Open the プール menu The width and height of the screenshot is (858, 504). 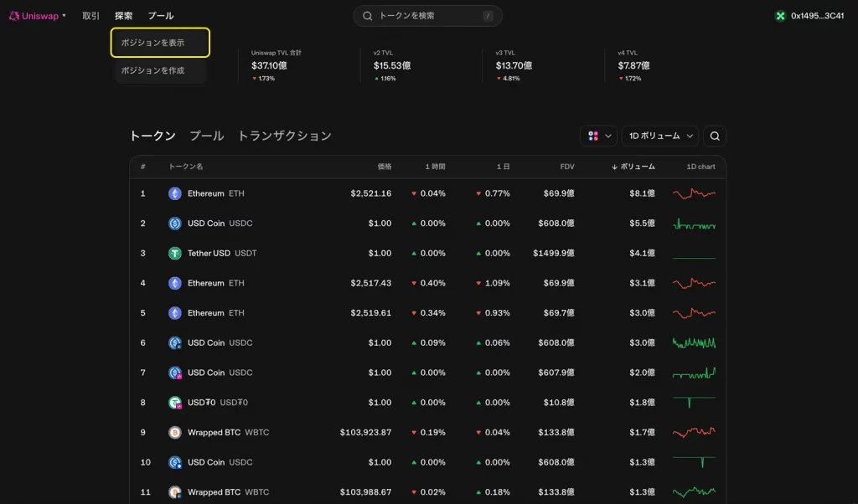click(161, 16)
